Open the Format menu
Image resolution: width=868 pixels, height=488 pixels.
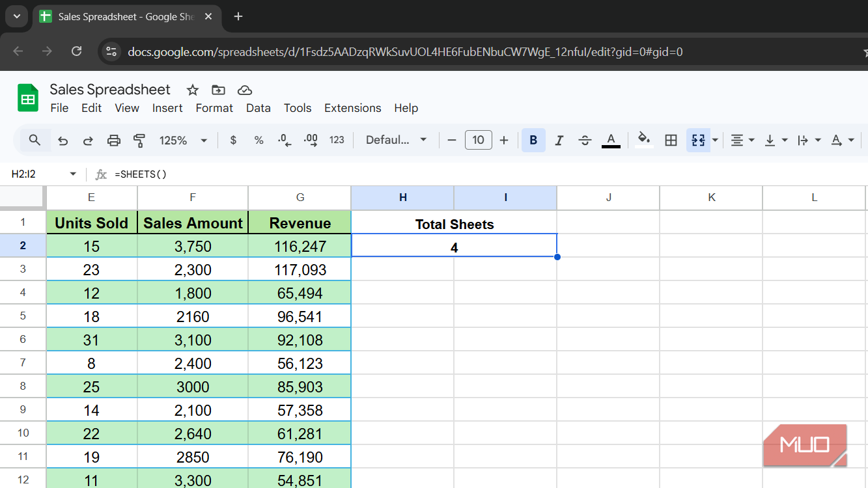(214, 108)
